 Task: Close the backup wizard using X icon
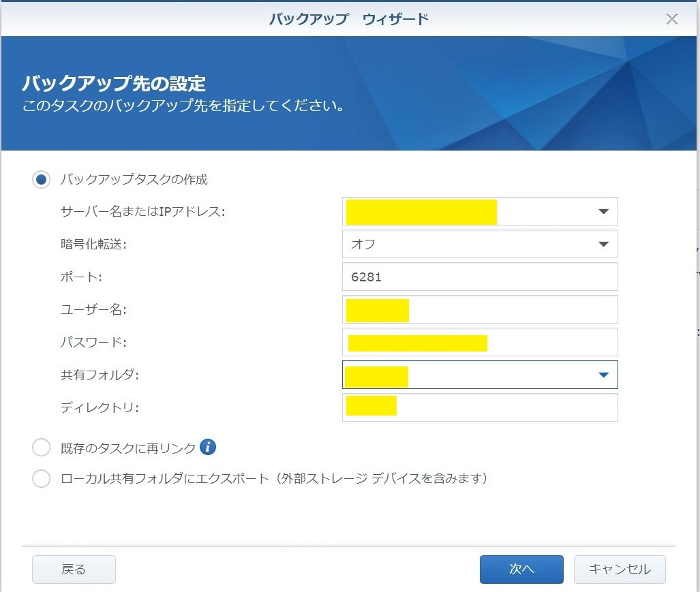[x=671, y=19]
